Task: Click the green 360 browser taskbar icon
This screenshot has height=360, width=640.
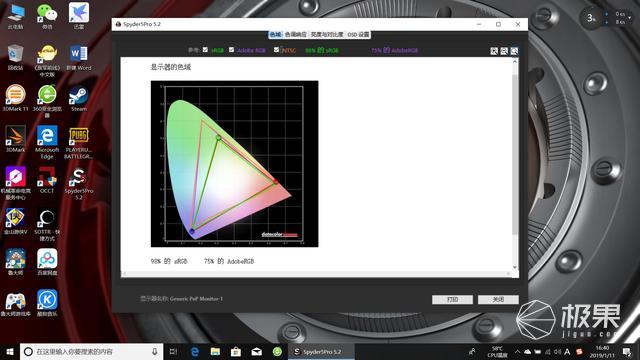Action: pos(277,351)
